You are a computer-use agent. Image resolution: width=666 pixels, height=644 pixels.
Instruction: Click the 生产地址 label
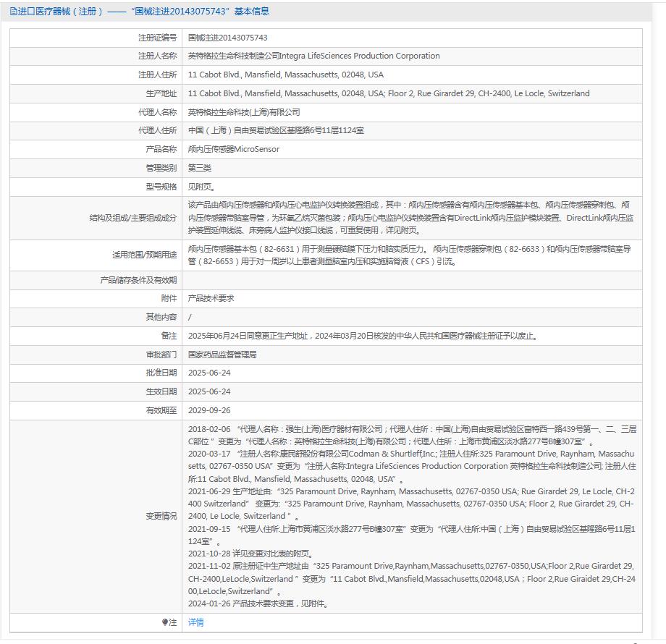pos(161,93)
